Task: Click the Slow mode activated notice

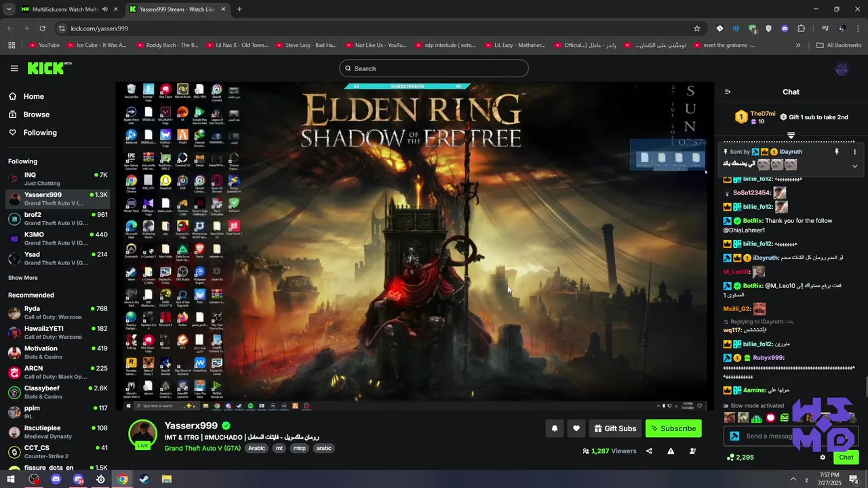Action: coord(753,405)
